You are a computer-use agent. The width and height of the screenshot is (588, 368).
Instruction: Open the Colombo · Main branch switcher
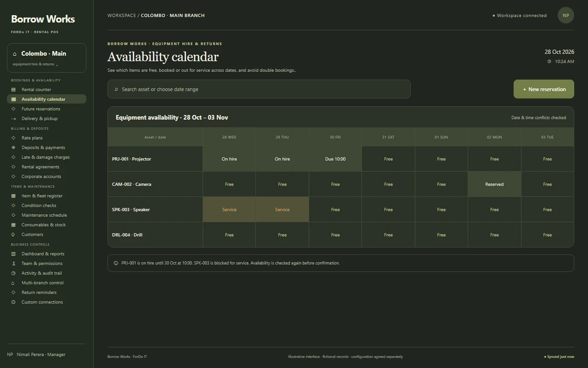46,58
